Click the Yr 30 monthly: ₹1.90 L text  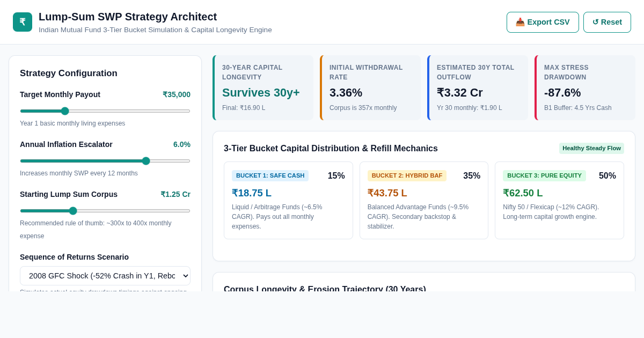[x=470, y=108]
